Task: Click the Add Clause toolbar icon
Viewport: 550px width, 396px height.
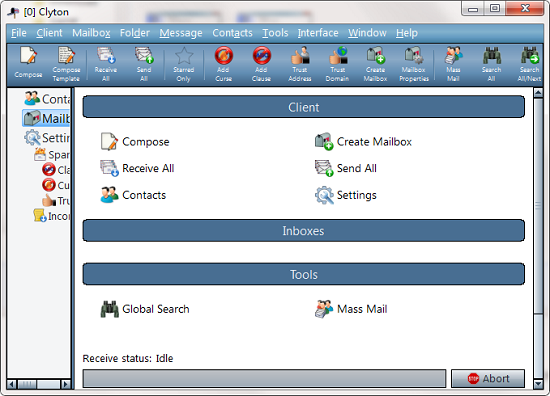Action: pos(261,64)
